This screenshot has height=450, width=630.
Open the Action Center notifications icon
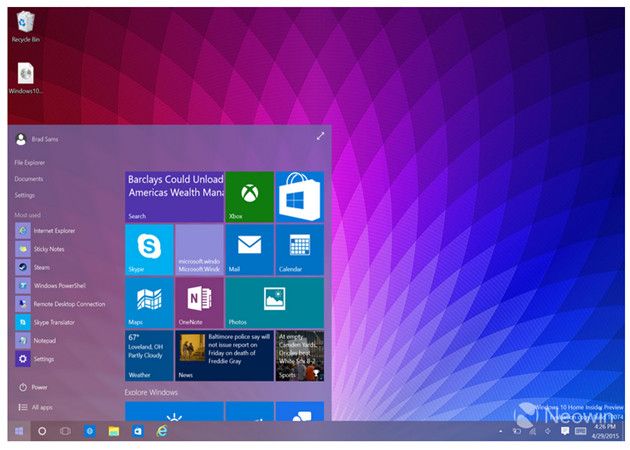coord(565,431)
